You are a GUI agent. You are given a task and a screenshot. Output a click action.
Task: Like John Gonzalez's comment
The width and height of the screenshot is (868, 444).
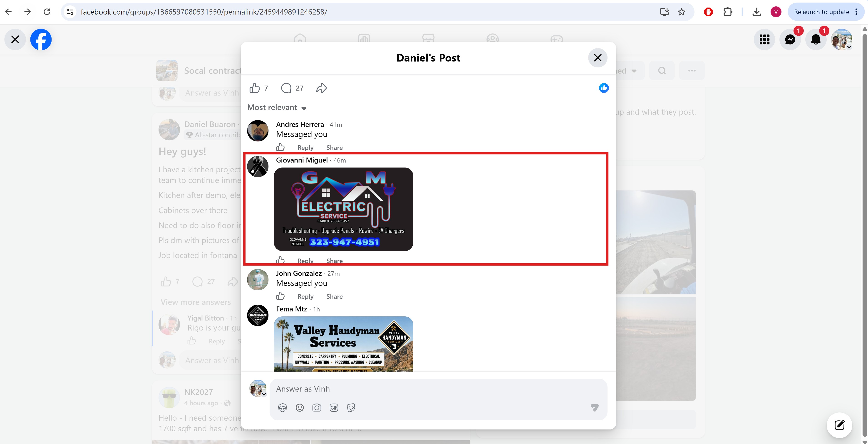pos(280,296)
